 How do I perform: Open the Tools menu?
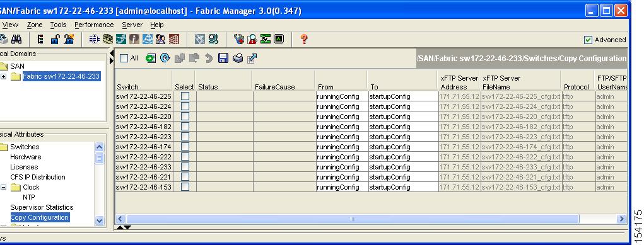[58, 25]
